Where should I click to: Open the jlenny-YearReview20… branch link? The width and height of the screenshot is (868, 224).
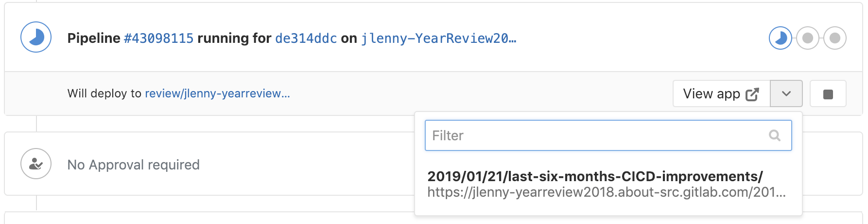[438, 38]
